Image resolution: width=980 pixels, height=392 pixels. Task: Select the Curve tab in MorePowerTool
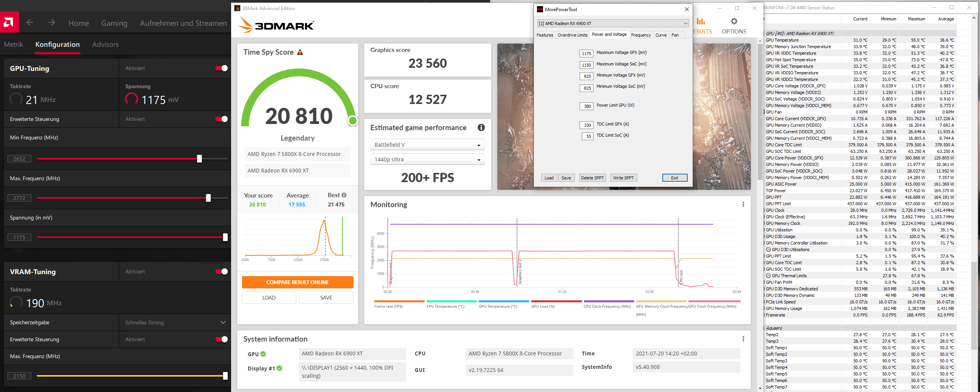click(661, 35)
